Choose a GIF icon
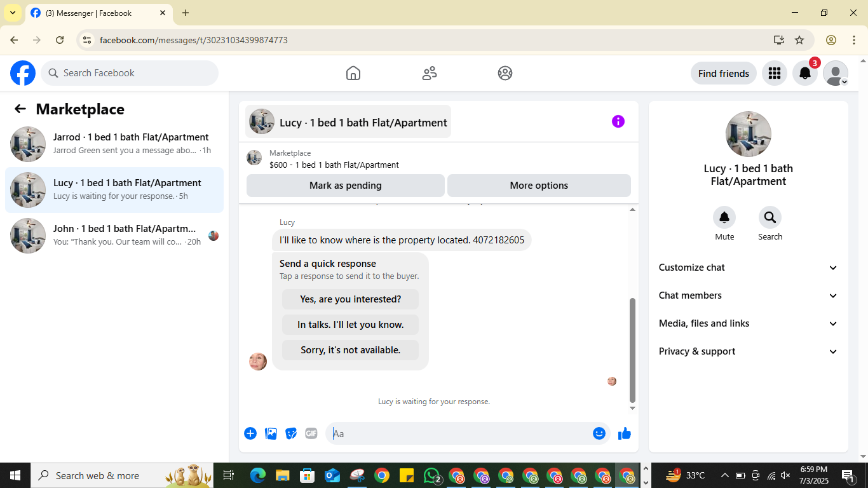This screenshot has width=868, height=488. coord(311,433)
